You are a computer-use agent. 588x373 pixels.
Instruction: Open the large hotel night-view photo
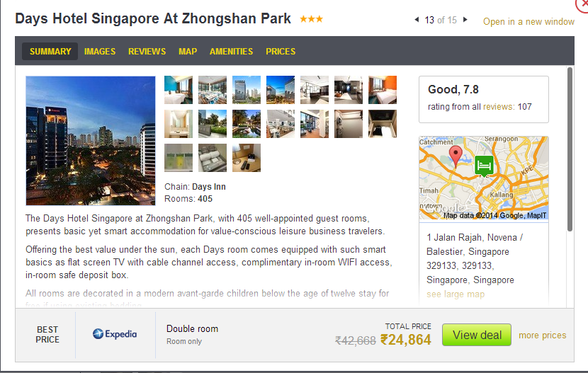pos(91,141)
